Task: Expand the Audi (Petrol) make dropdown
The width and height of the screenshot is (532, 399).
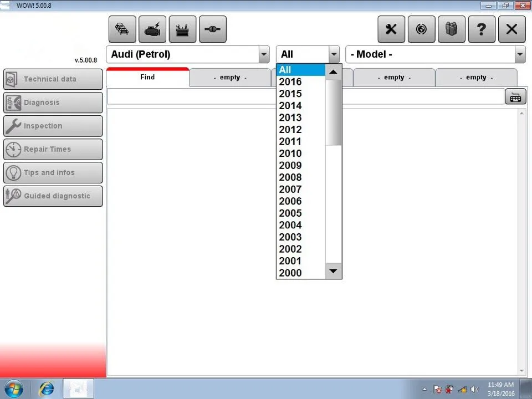Action: (x=264, y=54)
